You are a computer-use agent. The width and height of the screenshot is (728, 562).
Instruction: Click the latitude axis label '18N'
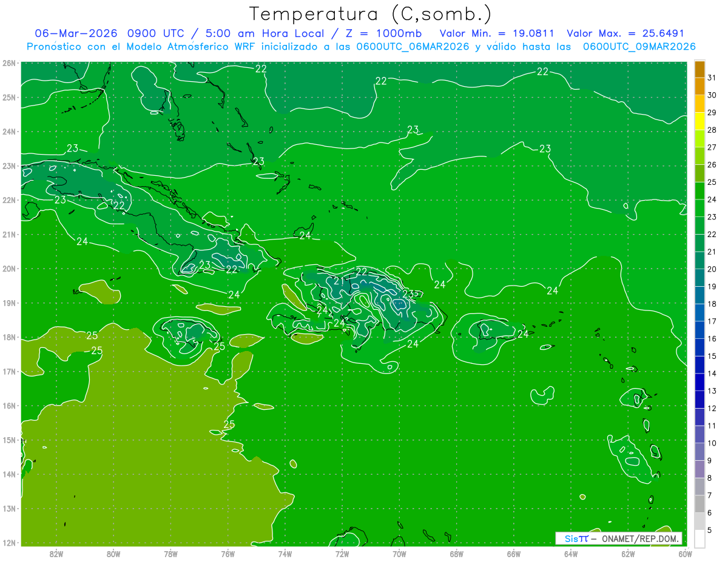(x=9, y=337)
